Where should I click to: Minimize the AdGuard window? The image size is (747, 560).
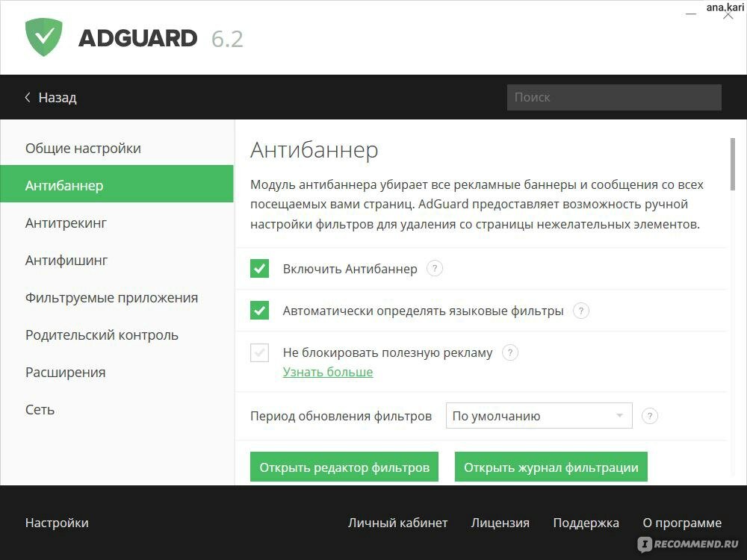pos(691,15)
